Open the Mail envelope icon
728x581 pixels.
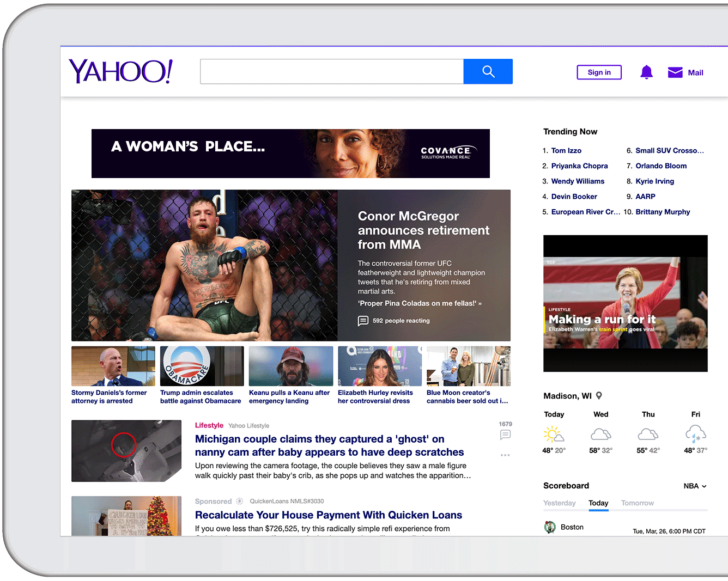pyautogui.click(x=675, y=72)
